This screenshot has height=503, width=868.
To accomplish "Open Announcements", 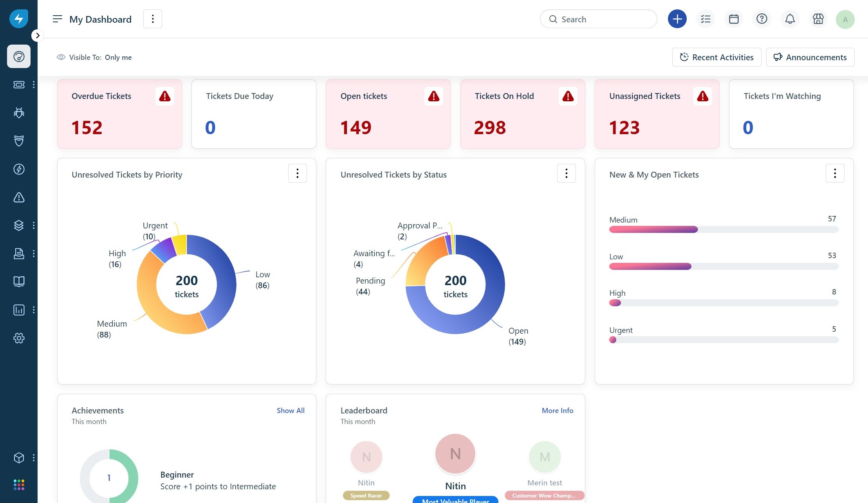I will [810, 57].
